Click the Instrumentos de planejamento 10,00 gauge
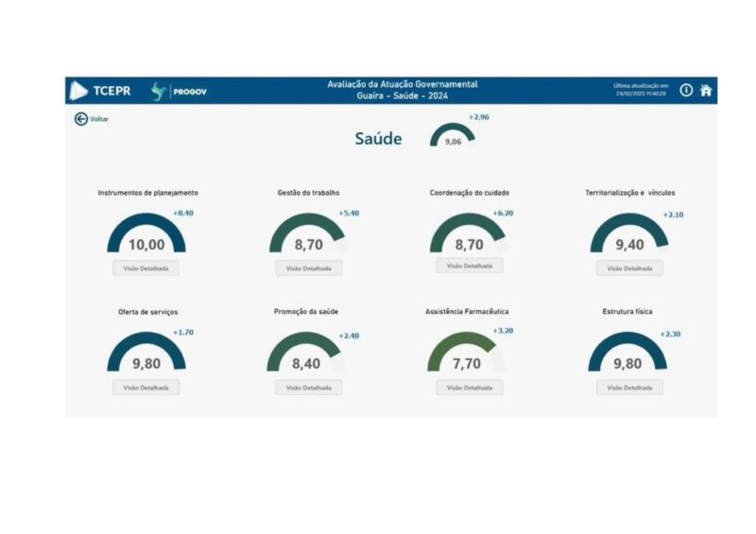 [146, 236]
